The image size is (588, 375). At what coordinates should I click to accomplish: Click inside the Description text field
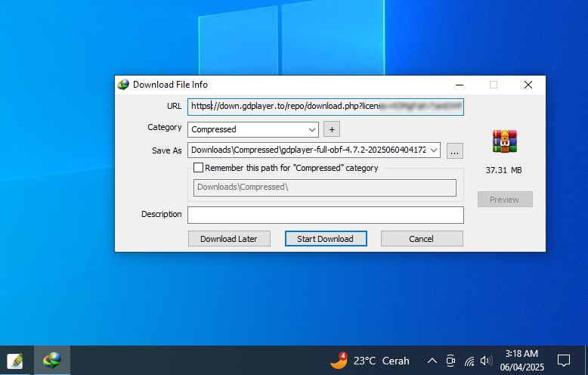[x=326, y=215]
